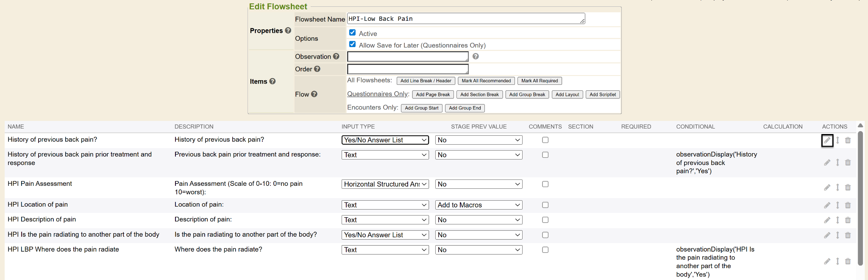Image resolution: width=868 pixels, height=280 pixels.
Task: Enable comments for HPI Pain Assessment
Action: pyautogui.click(x=545, y=184)
